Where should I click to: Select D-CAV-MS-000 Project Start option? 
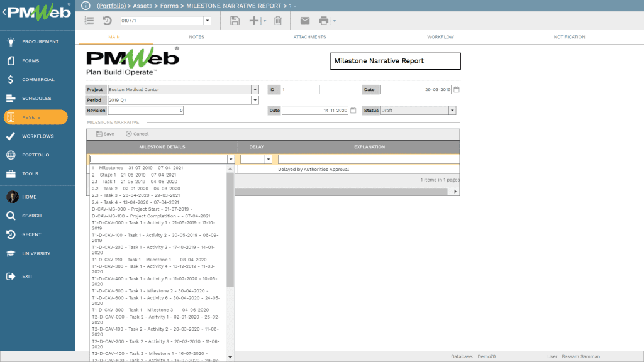pos(142,209)
